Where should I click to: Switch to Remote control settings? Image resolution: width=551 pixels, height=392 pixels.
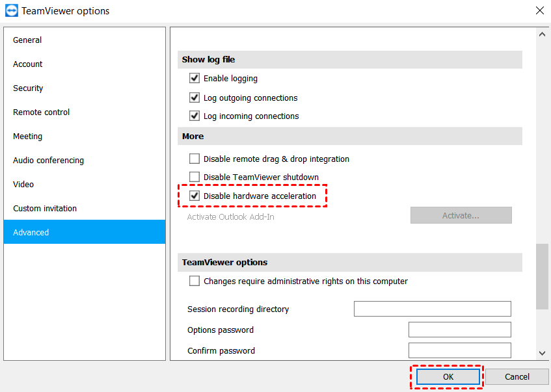(x=85, y=112)
